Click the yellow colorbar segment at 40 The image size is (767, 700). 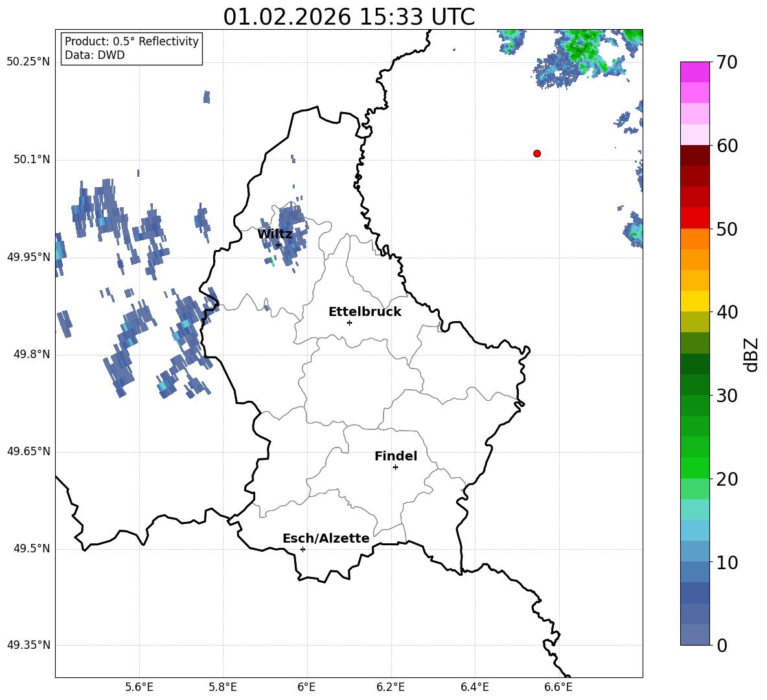click(x=695, y=302)
